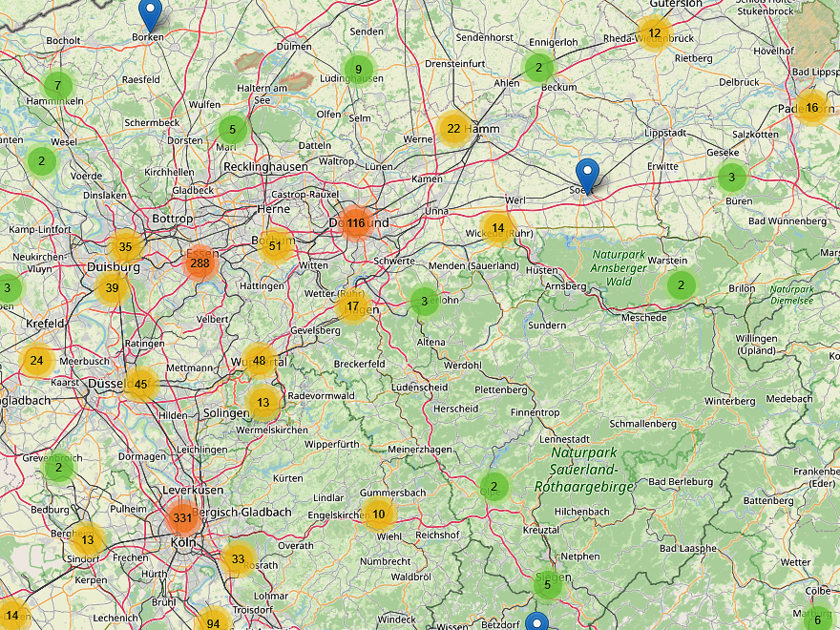Expand the 10 cluster near Gummersbach

click(379, 514)
